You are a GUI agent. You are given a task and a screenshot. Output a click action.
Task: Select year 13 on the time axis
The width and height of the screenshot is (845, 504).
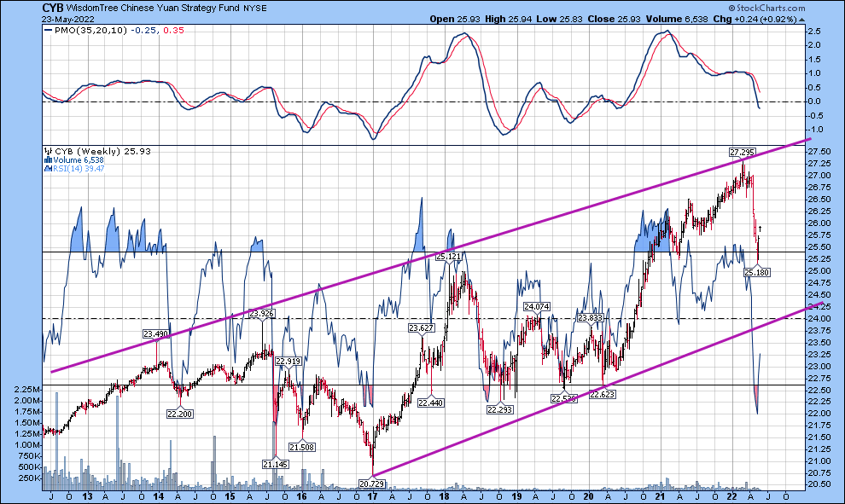click(86, 495)
